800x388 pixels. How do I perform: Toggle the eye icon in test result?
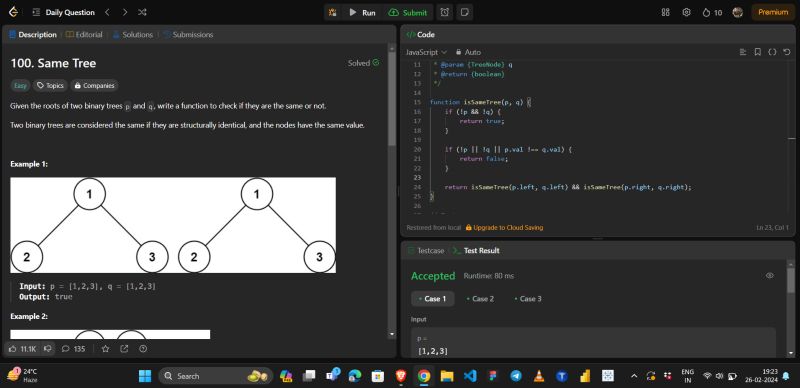[770, 276]
